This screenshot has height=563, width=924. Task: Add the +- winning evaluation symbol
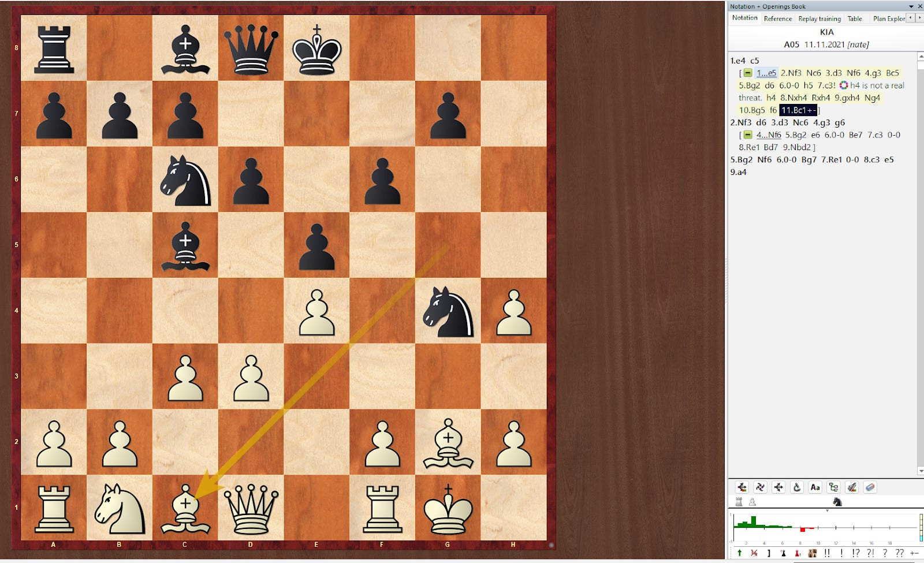coord(914,553)
